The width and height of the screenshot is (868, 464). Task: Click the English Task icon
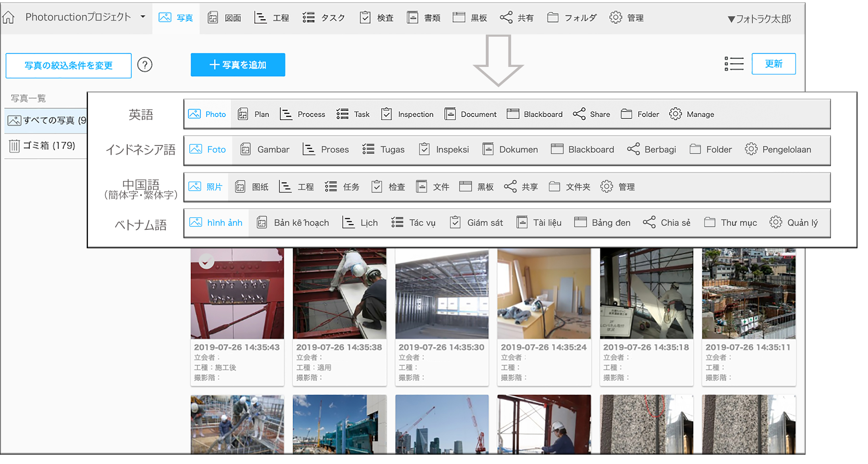pos(342,114)
